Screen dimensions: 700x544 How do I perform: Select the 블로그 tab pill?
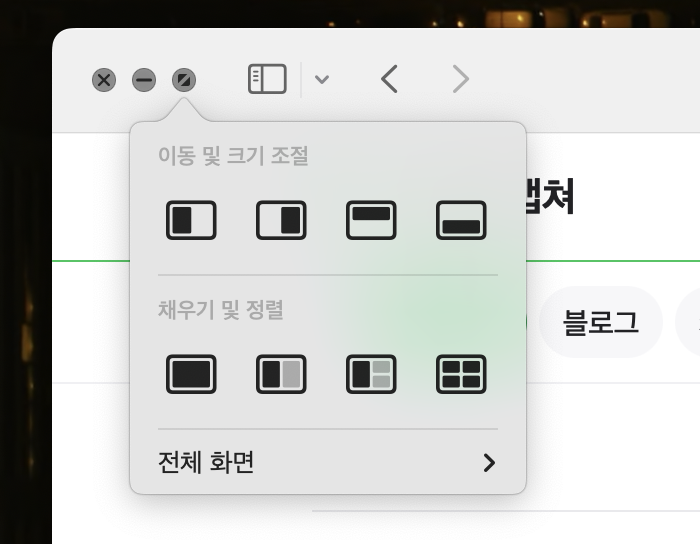click(600, 322)
